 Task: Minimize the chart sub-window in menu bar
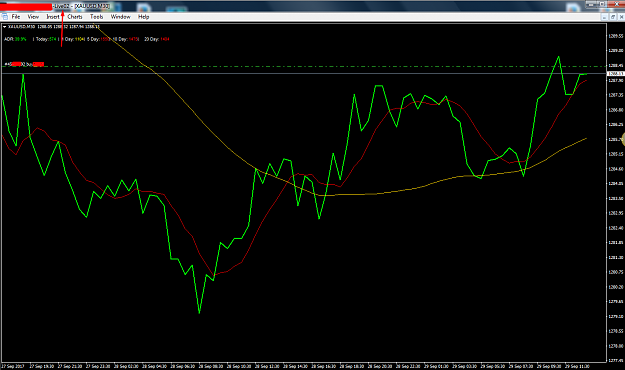[605, 17]
